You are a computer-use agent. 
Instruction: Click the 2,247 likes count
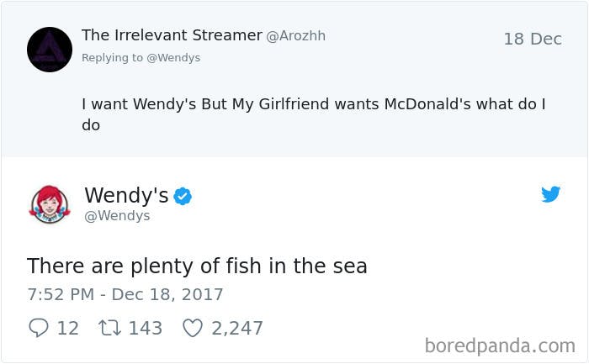coord(237,329)
